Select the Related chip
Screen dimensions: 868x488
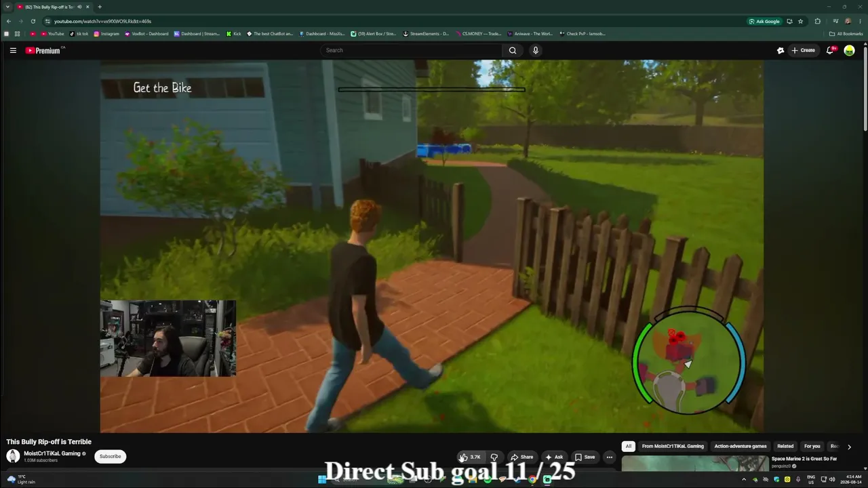point(785,446)
